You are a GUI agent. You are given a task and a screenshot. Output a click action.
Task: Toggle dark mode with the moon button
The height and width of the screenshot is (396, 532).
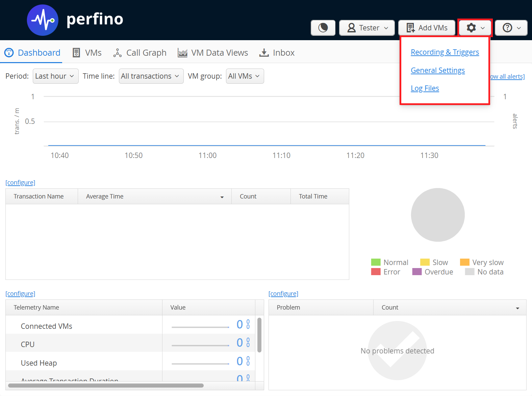tap(323, 28)
